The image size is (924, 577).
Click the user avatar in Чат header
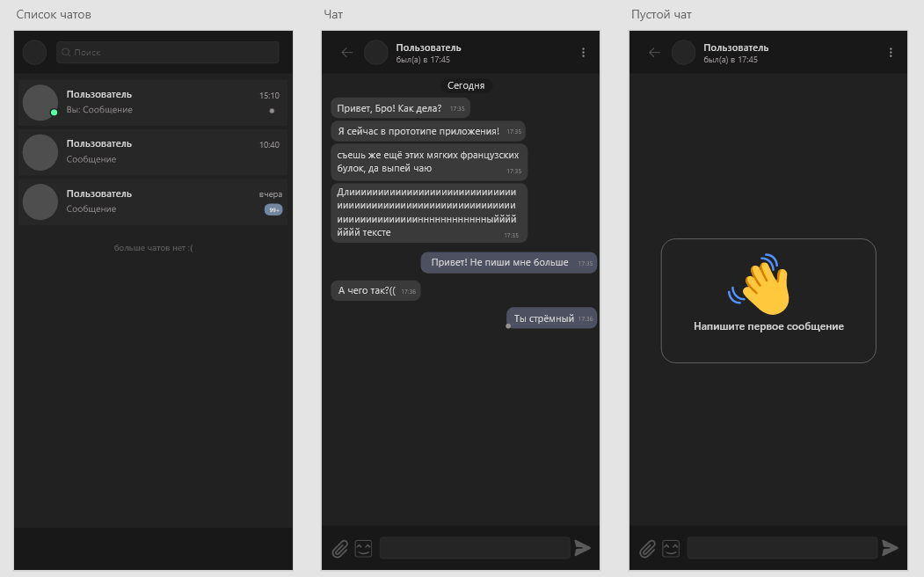[x=376, y=53]
